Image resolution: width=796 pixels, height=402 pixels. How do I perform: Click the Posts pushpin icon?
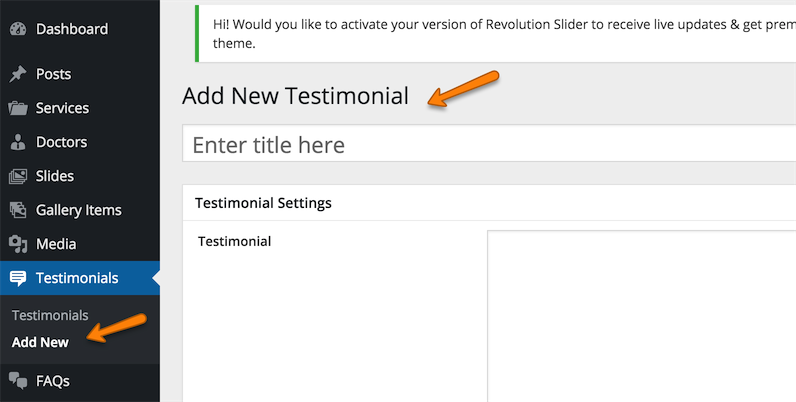click(x=18, y=74)
